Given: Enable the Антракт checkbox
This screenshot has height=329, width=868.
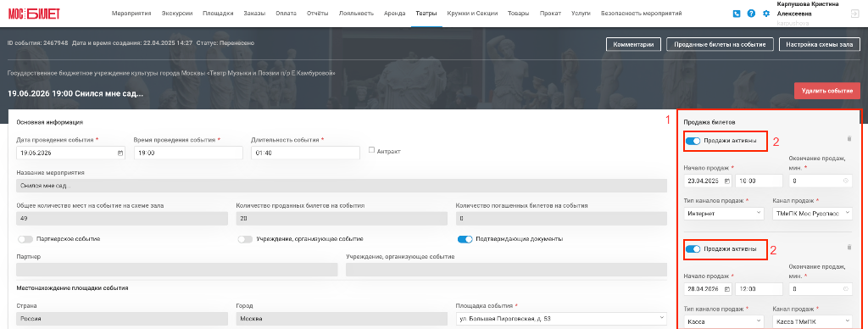Looking at the screenshot, I should point(371,150).
